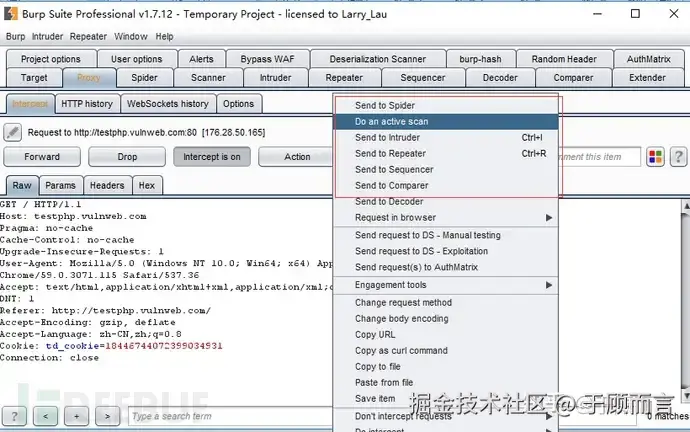This screenshot has width=690, height=432.
Task: Open the Window menu
Action: pos(131,37)
